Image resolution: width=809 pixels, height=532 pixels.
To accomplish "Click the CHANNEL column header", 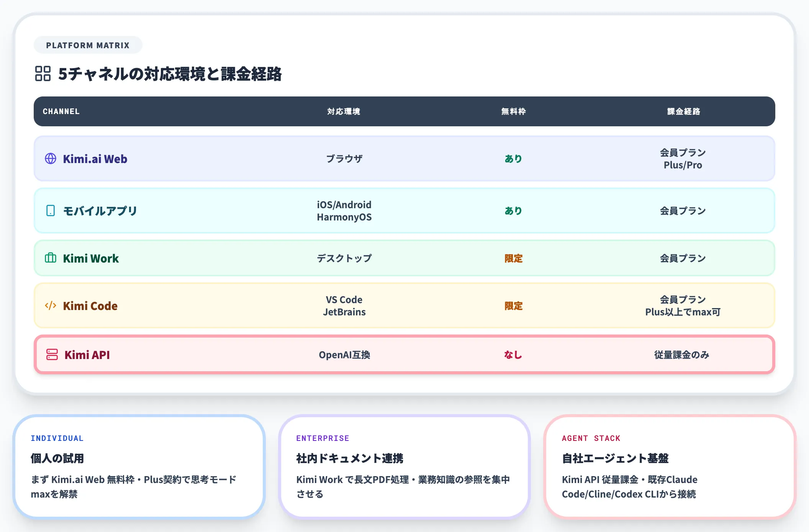I will (61, 111).
